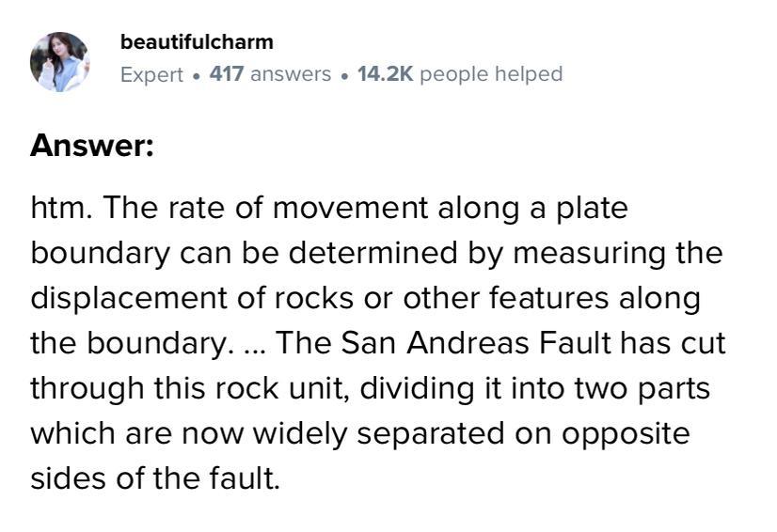Click the bold Answer: heading
777x532 pixels.
pyautogui.click(x=92, y=145)
